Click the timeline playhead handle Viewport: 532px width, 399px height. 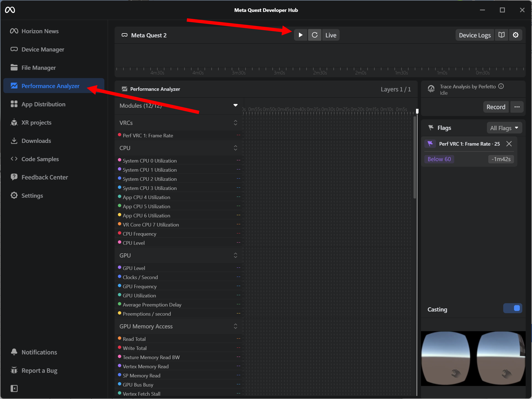(x=417, y=111)
